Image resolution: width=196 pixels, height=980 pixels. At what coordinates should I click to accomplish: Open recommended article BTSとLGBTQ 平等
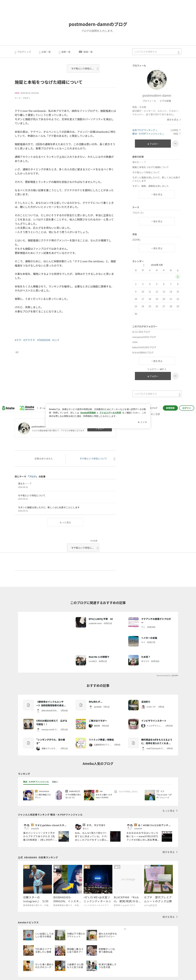point(101,619)
